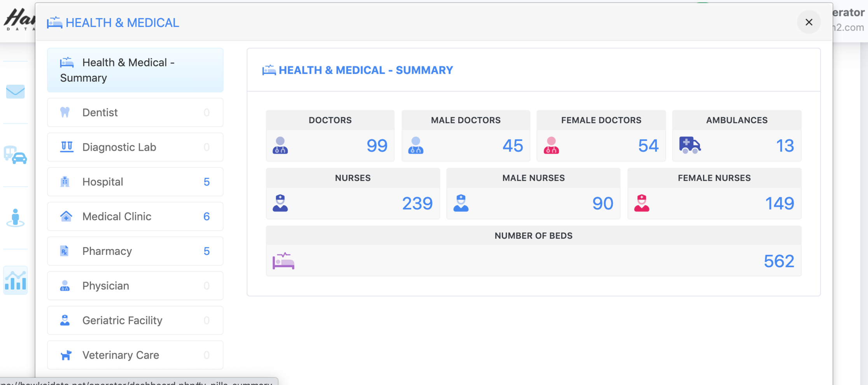Screen dimensions: 868x385
Task: Select Pharmacy in the category list
Action: [135, 251]
